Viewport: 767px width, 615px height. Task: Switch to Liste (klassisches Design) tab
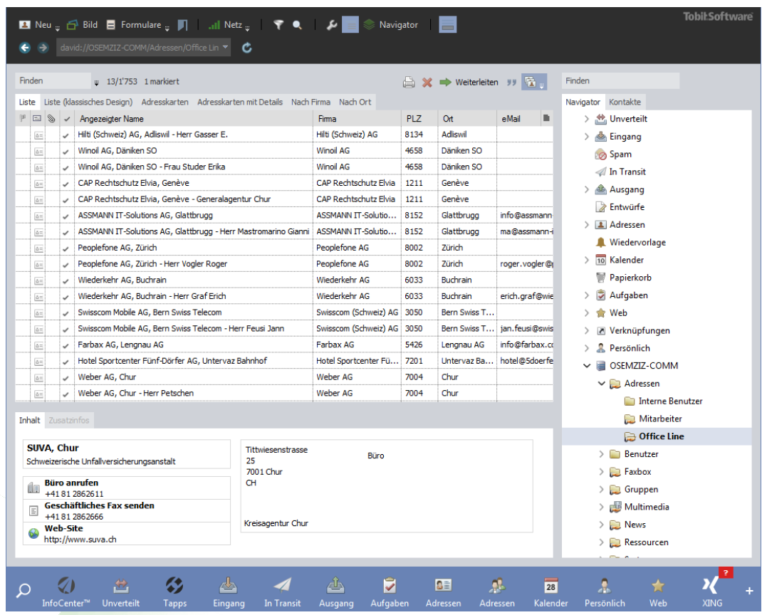[x=88, y=102]
